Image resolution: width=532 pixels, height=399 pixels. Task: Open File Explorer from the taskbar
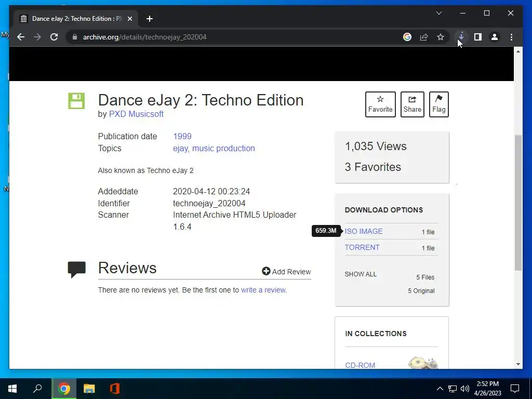click(89, 389)
